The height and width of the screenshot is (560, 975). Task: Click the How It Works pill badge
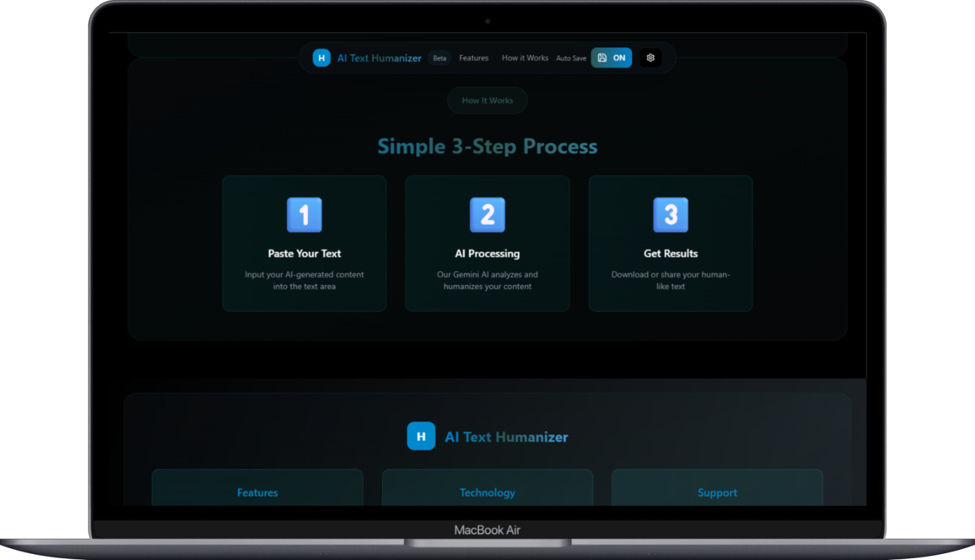pos(487,100)
